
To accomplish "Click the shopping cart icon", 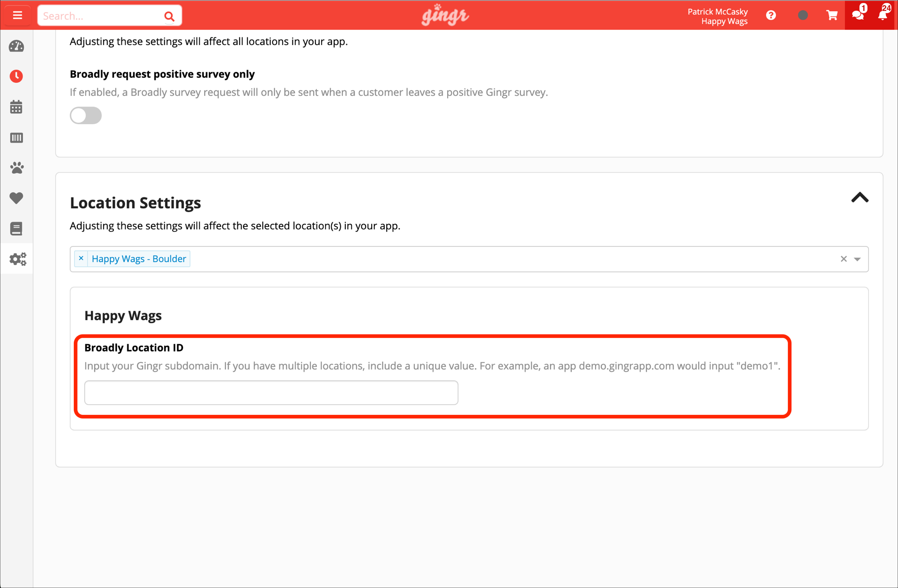I will pyautogui.click(x=832, y=15).
